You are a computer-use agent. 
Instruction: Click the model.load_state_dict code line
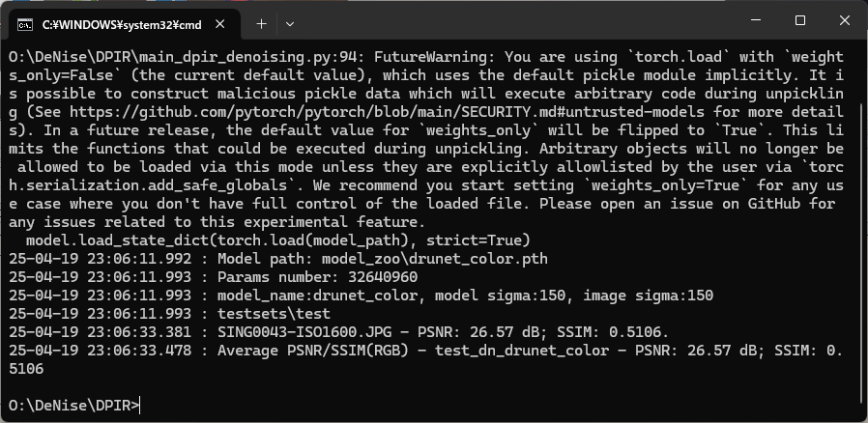pyautogui.click(x=277, y=240)
